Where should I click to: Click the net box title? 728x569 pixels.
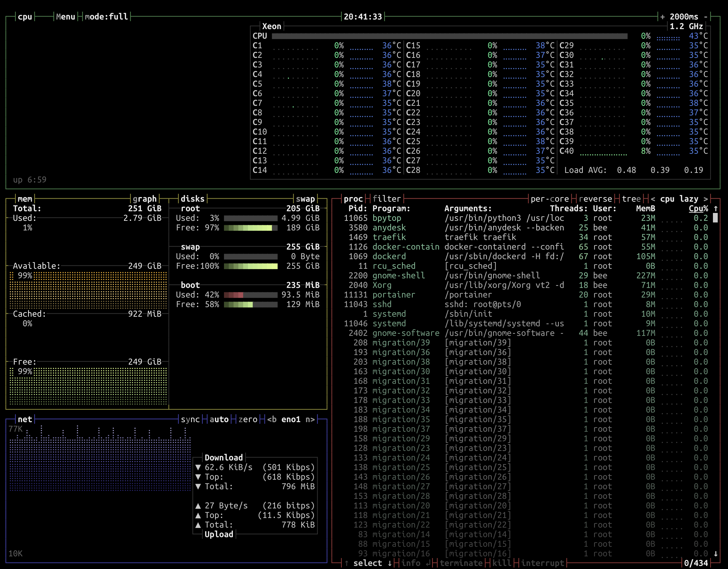[x=25, y=419]
